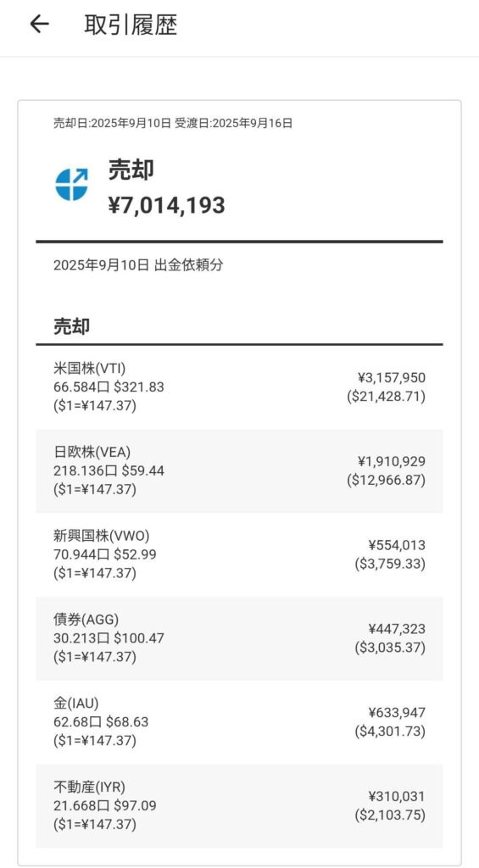Tap the 金(IAU) sale row
This screenshot has width=479, height=868.
click(239, 722)
